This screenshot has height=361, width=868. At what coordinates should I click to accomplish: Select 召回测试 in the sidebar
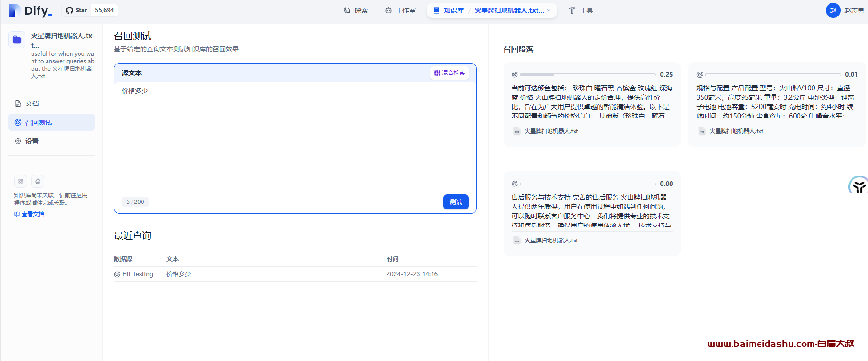coord(51,122)
